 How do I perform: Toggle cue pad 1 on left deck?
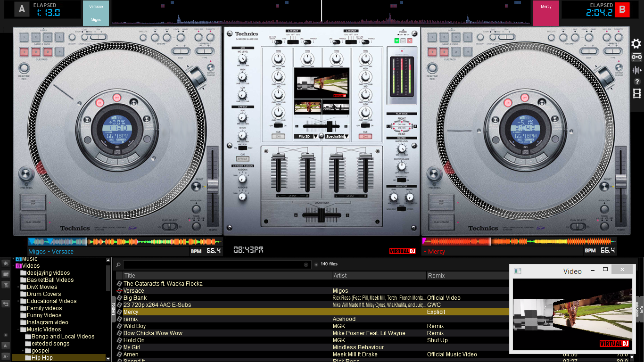24,51
